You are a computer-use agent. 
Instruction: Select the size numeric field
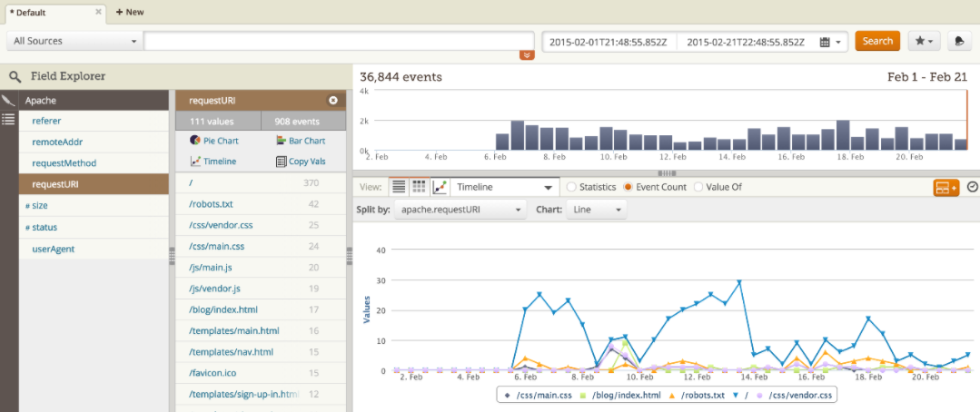point(94,206)
